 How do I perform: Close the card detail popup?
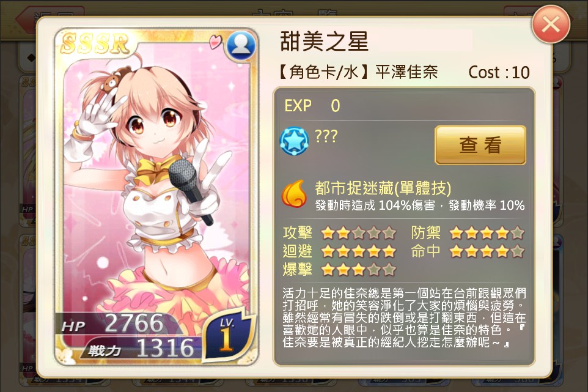(551, 24)
